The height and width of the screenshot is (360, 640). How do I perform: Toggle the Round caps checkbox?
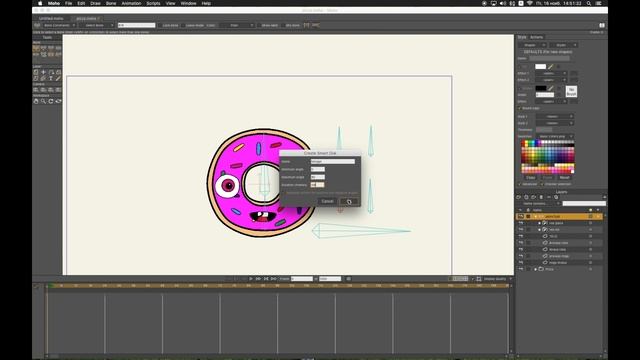(x=520, y=108)
